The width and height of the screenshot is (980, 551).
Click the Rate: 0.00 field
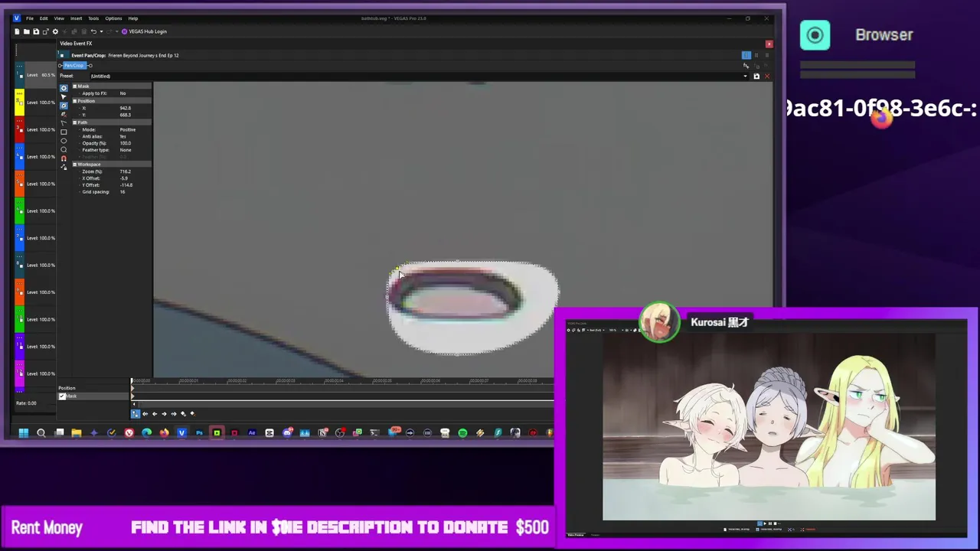tap(26, 403)
